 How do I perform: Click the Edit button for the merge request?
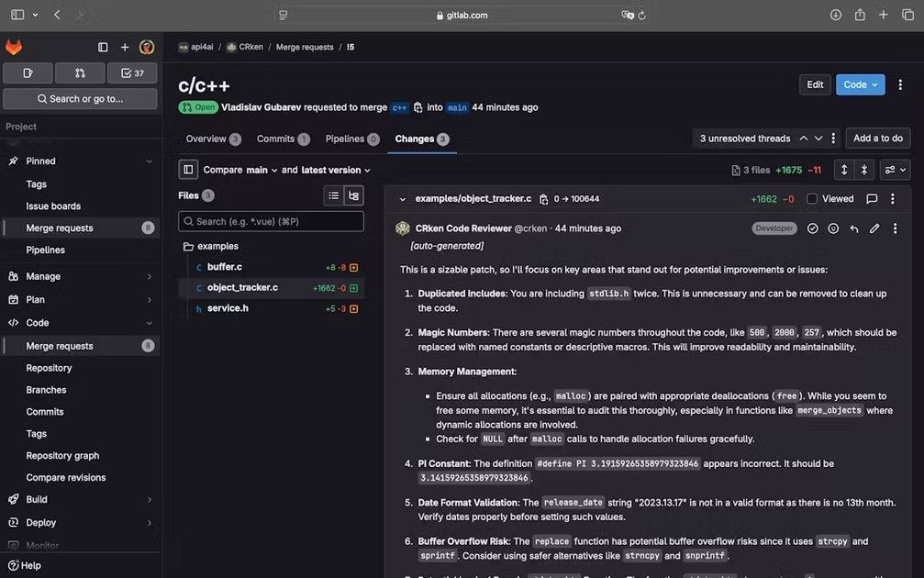point(814,83)
